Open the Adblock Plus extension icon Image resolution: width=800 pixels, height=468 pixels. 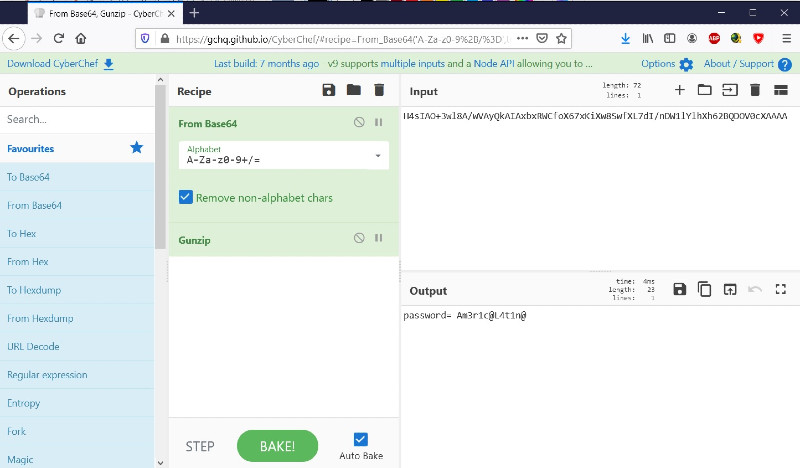click(x=714, y=38)
